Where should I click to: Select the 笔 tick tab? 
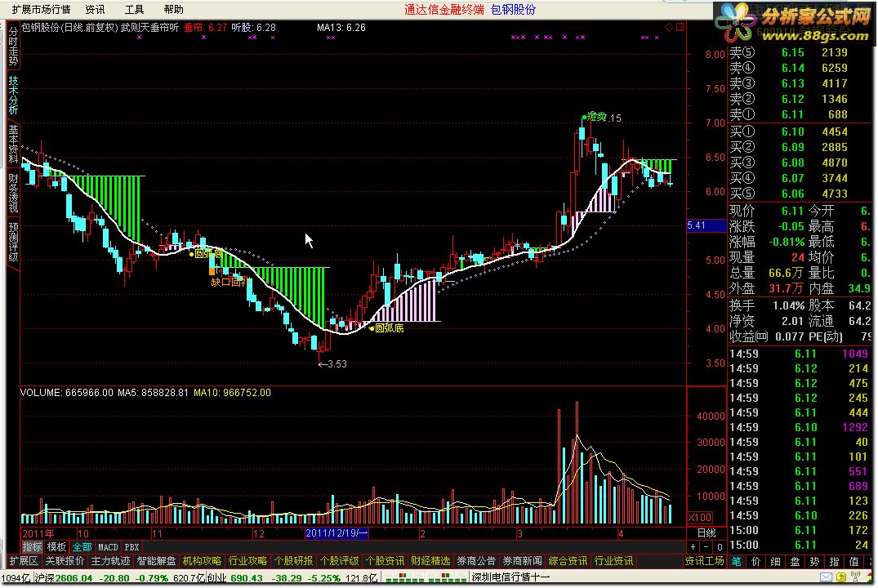(x=737, y=561)
